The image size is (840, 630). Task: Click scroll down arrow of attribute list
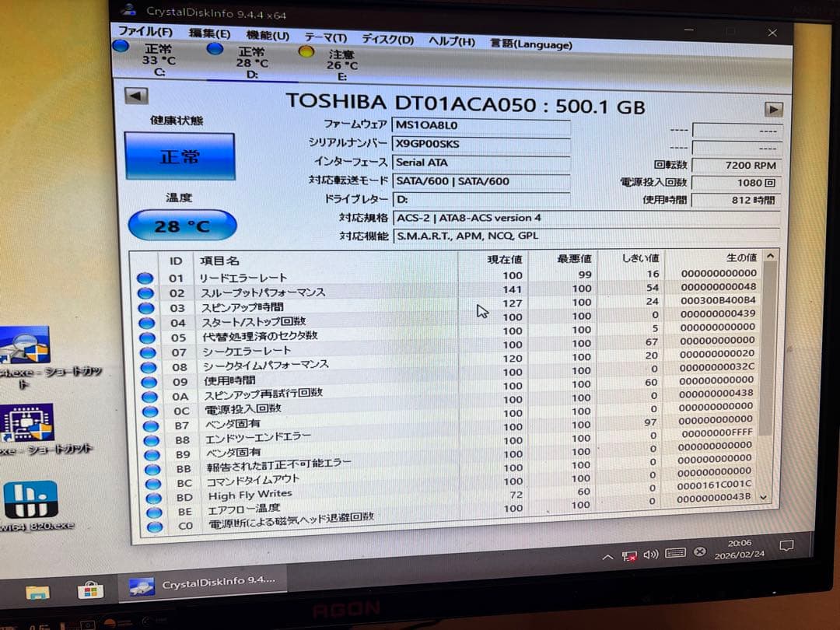point(764,498)
